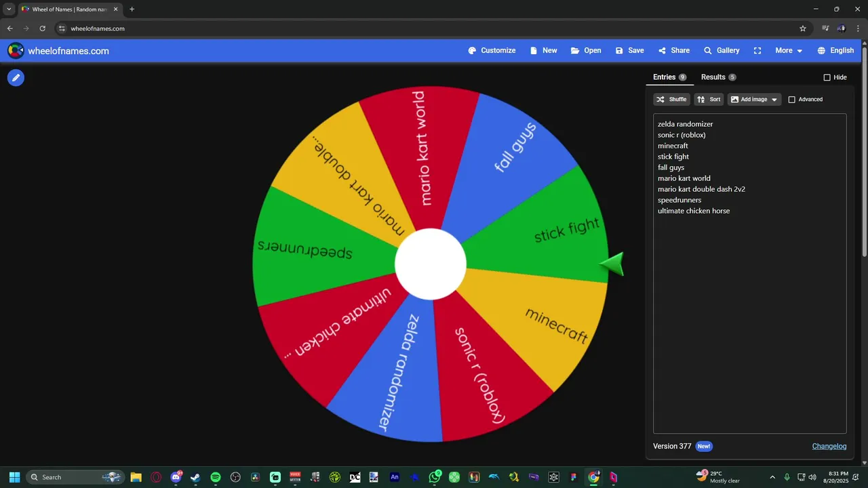Screen dimensions: 868x488
Task: Open WhatsApp from the taskbar
Action: pos(435,477)
